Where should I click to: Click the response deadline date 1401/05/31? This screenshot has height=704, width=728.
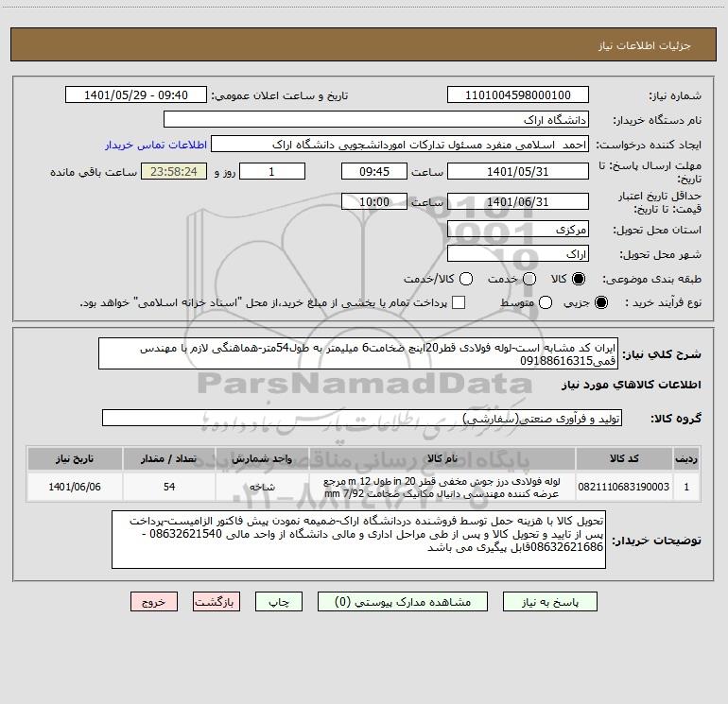click(x=518, y=172)
